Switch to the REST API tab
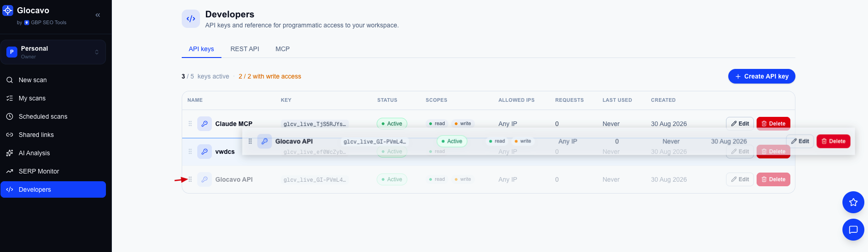The width and height of the screenshot is (868, 252). (x=245, y=49)
